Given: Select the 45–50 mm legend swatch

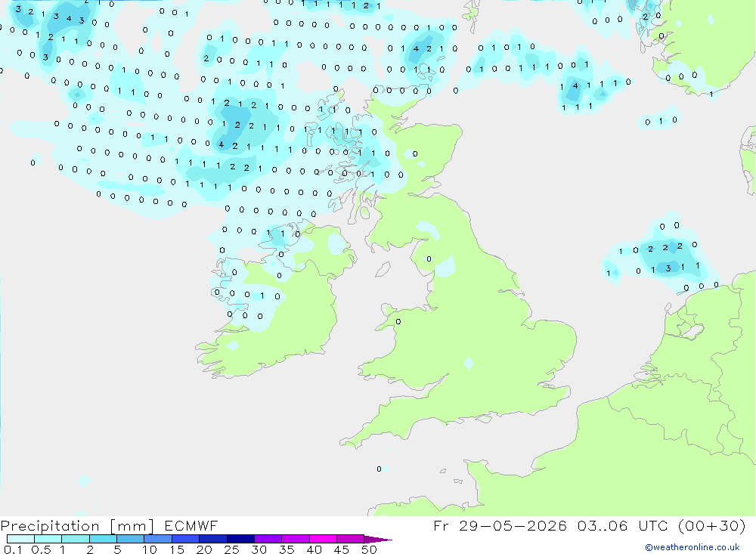Looking at the screenshot, I should pos(351,539).
